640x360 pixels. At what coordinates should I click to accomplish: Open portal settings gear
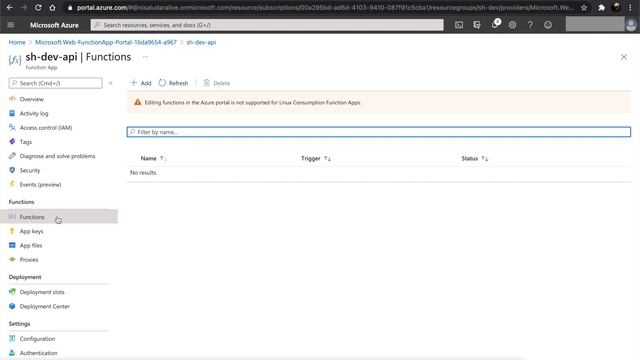click(x=512, y=25)
